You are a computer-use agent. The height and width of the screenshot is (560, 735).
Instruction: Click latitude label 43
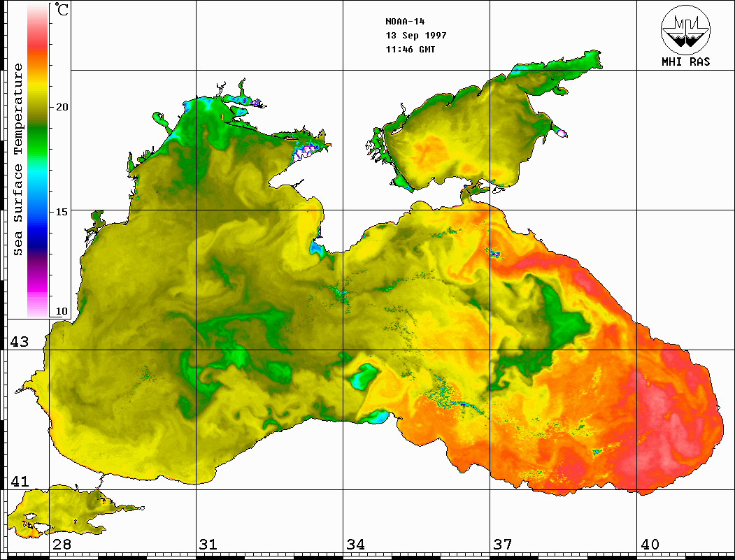coord(19,342)
